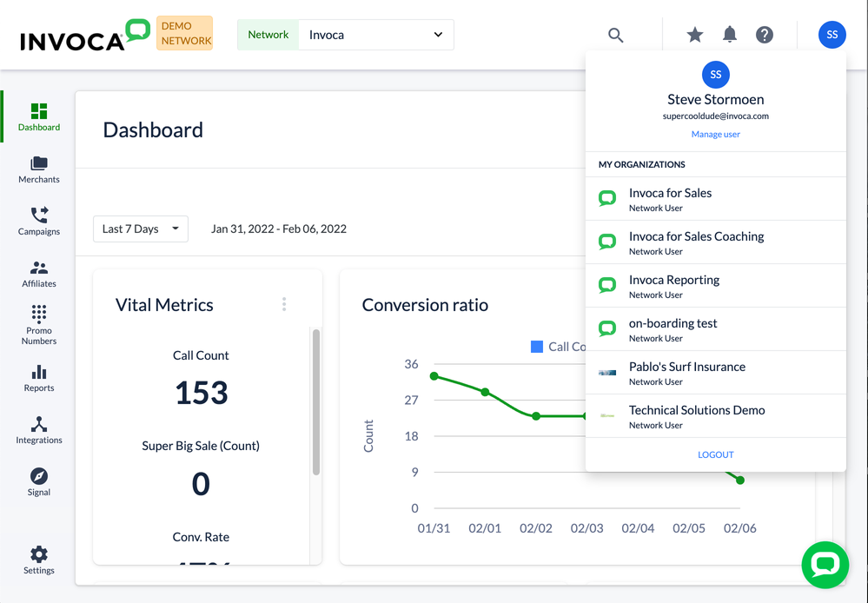The height and width of the screenshot is (603, 868).
Task: Select Invoca for Sales organization
Action: [670, 194]
